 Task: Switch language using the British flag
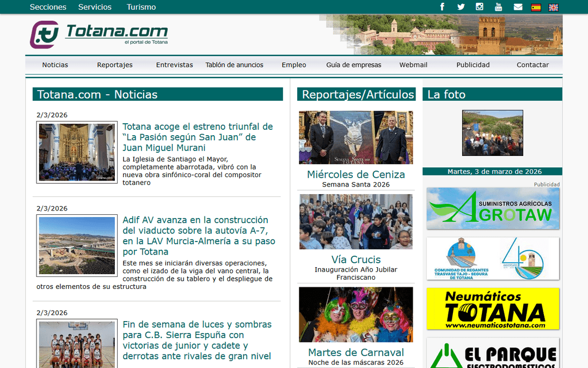[554, 7]
